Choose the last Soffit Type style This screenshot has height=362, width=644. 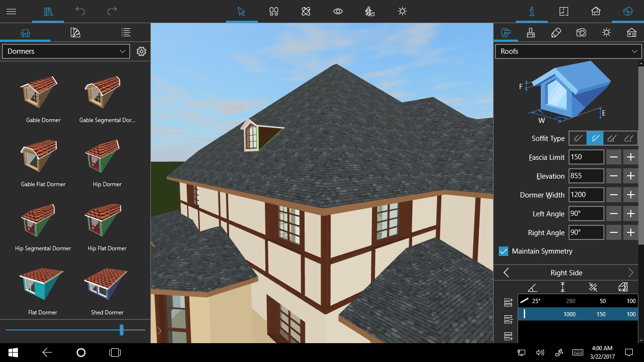[x=630, y=138]
